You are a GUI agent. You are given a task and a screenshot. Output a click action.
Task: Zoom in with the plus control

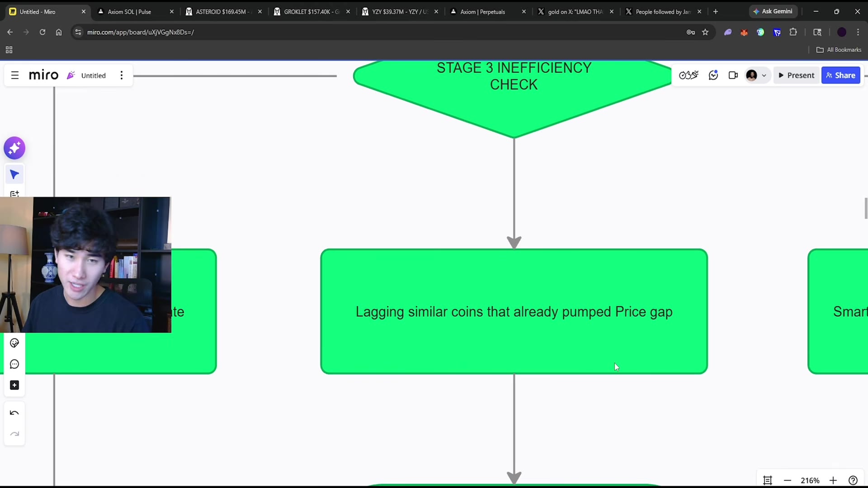tap(833, 480)
